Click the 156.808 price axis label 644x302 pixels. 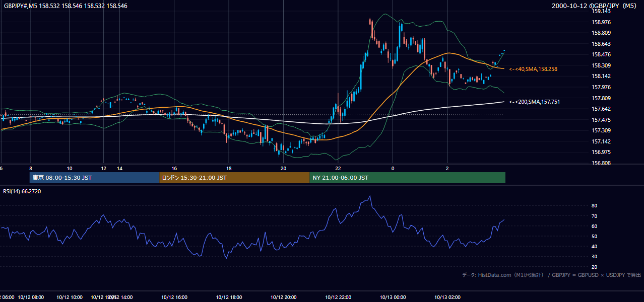(x=601, y=163)
